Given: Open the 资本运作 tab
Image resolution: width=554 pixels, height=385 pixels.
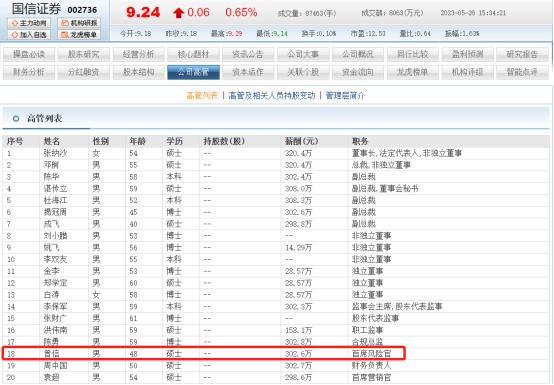Looking at the screenshot, I should point(248,72).
